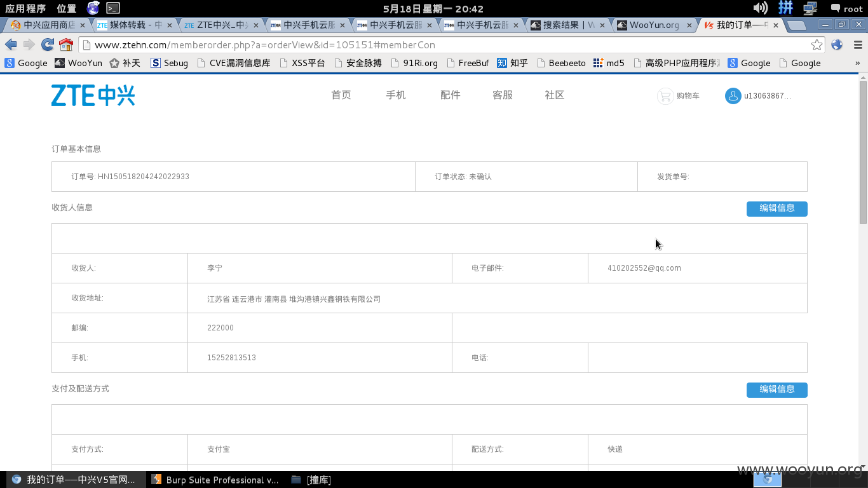Reload the current page

[48, 44]
